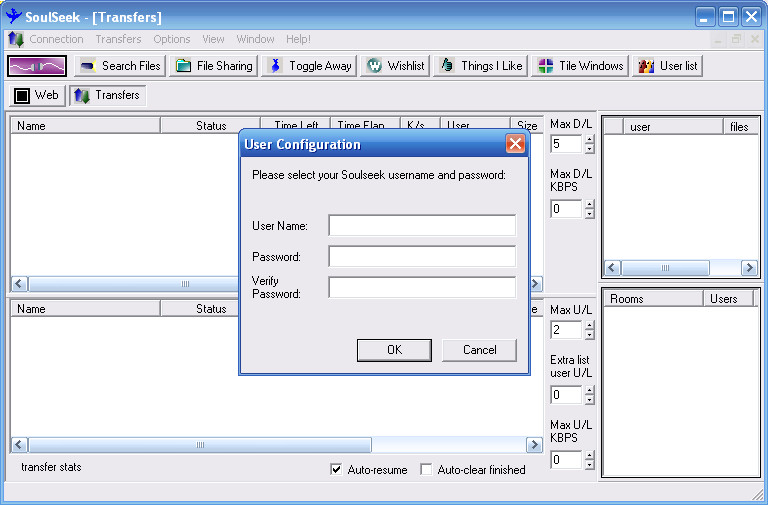Sort downloads by Status column

pyautogui.click(x=211, y=125)
